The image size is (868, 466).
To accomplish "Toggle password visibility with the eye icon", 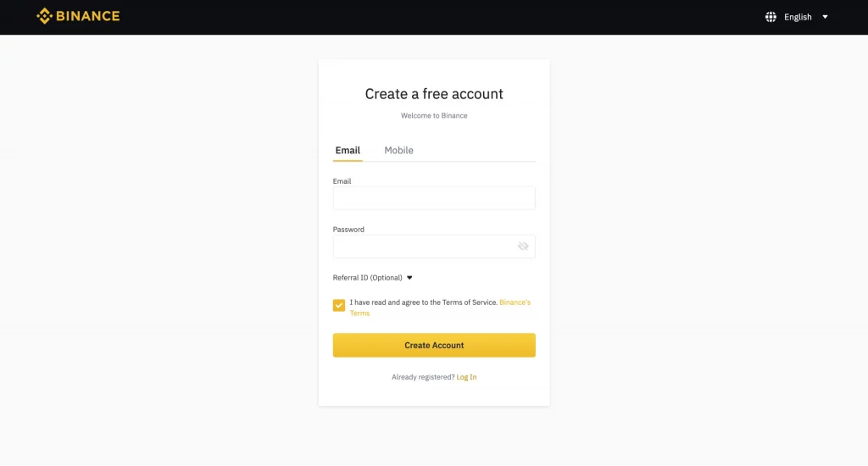I will [523, 247].
